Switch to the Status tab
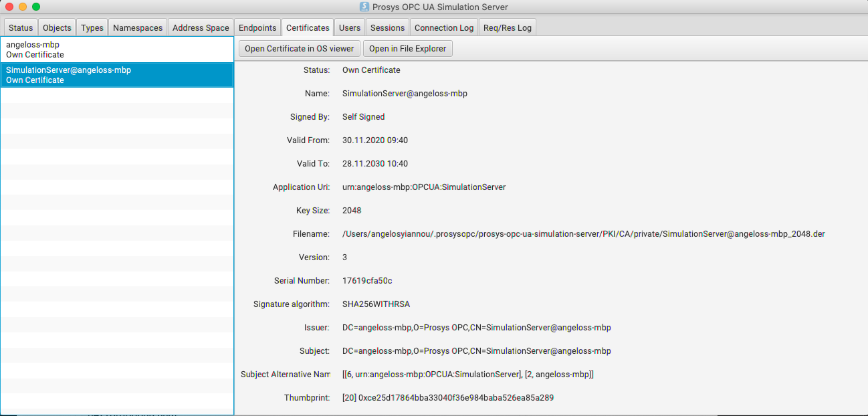Screen dimensions: 868x416 point(20,27)
